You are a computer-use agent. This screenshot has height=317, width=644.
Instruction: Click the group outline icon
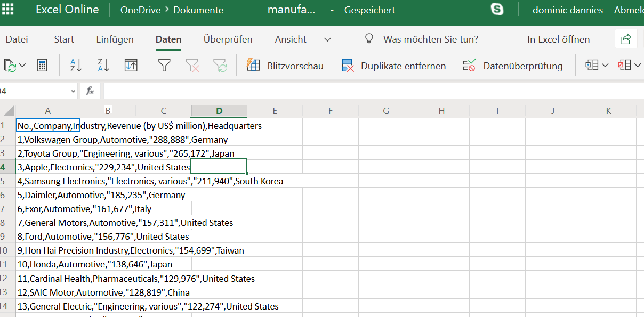[592, 65]
